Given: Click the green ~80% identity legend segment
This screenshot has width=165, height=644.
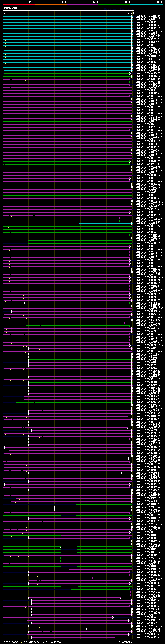Looking at the screenshot, I should tap(114, 5).
